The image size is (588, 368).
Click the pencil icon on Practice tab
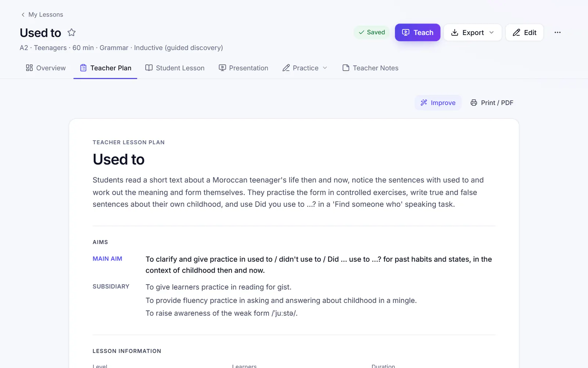(286, 68)
